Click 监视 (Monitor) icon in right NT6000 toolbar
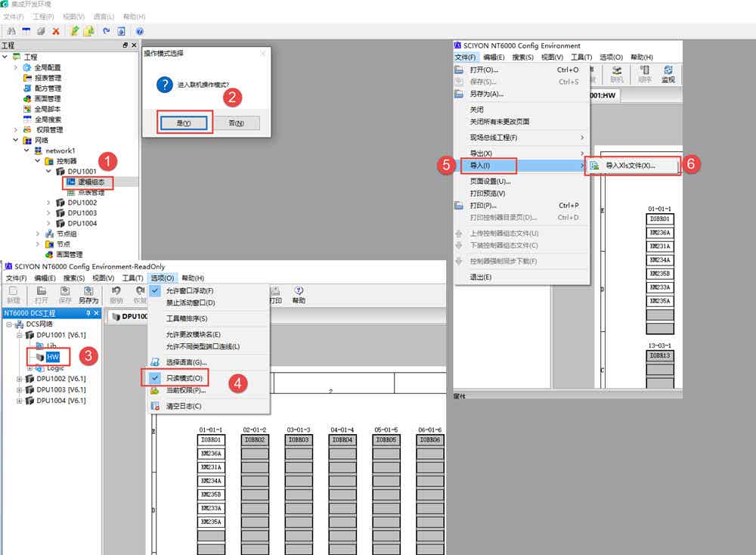Screen dimensions: 756x555 coord(668,74)
